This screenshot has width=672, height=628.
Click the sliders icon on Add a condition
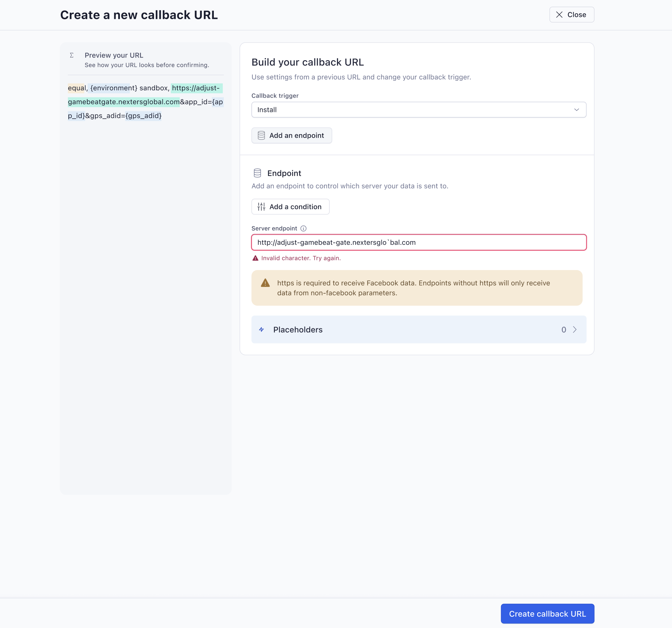tap(261, 206)
